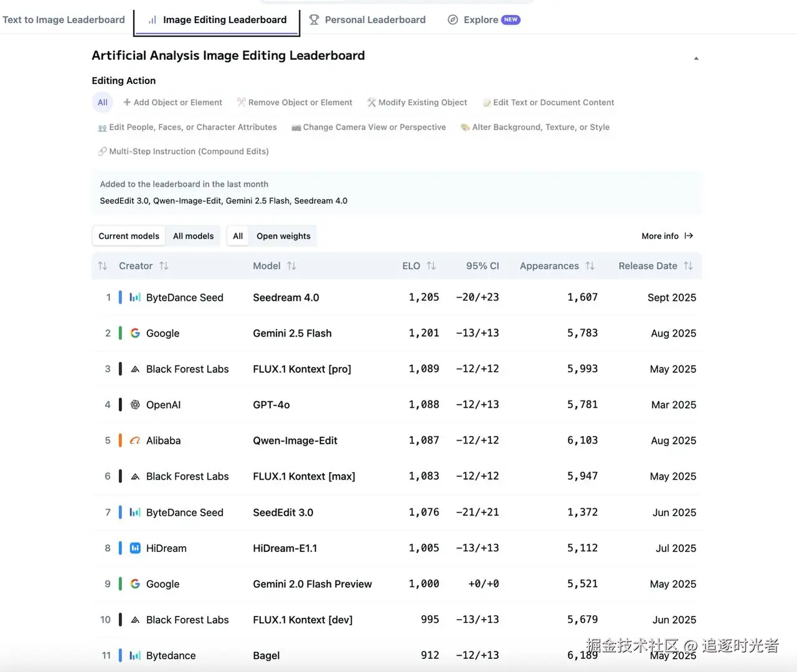Click the Personal Leaderboard trophy icon

[x=314, y=20]
